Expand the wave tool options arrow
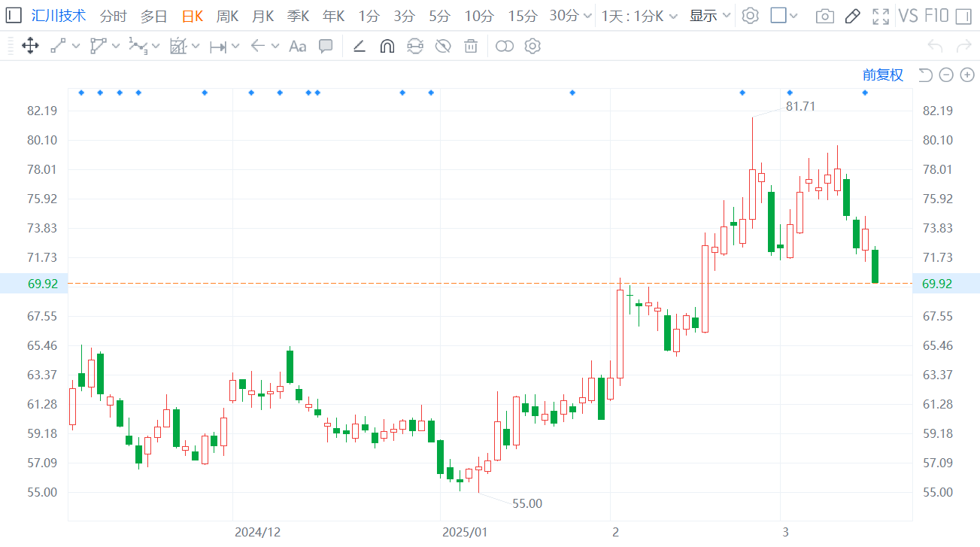The width and height of the screenshot is (980, 547). pyautogui.click(x=156, y=46)
